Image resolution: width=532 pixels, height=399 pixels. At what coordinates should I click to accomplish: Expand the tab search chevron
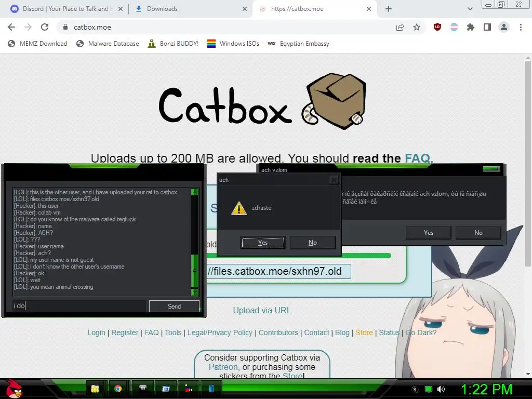click(x=470, y=9)
